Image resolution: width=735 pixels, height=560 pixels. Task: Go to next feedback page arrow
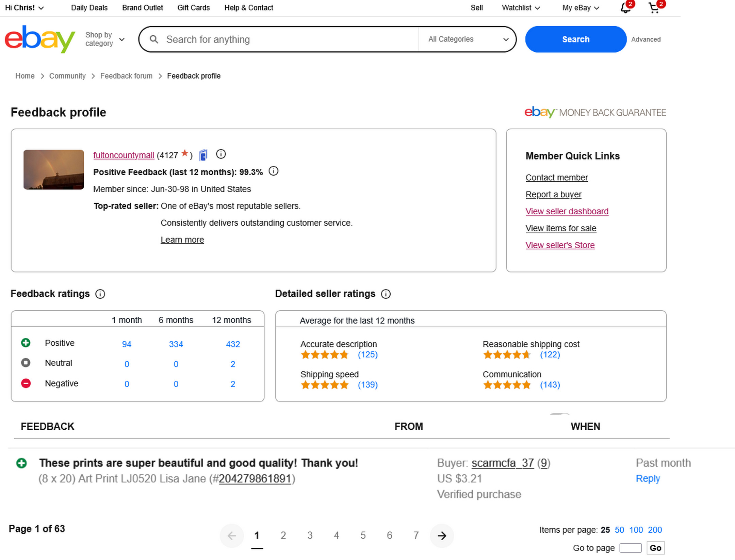(x=442, y=536)
